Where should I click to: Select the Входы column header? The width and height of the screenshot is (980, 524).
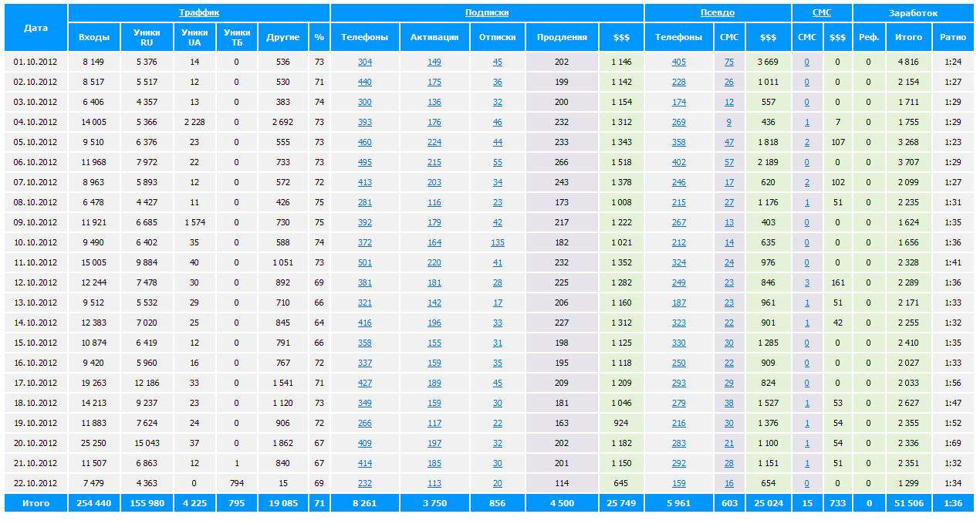(x=94, y=37)
